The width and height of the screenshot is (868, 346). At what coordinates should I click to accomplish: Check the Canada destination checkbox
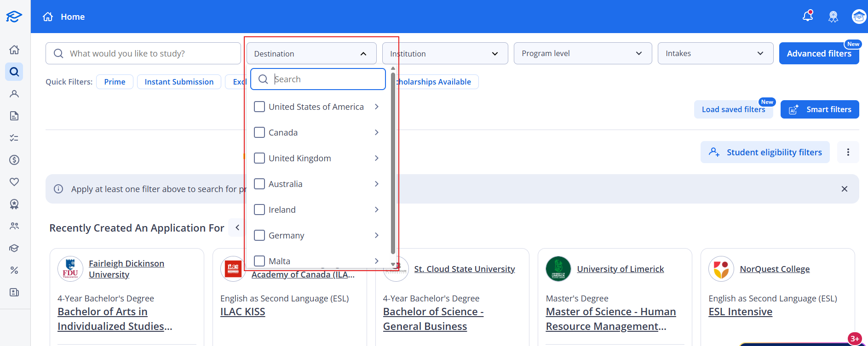point(259,132)
